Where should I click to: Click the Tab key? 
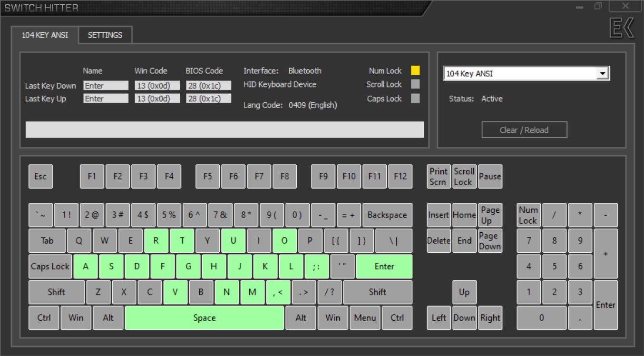point(47,241)
